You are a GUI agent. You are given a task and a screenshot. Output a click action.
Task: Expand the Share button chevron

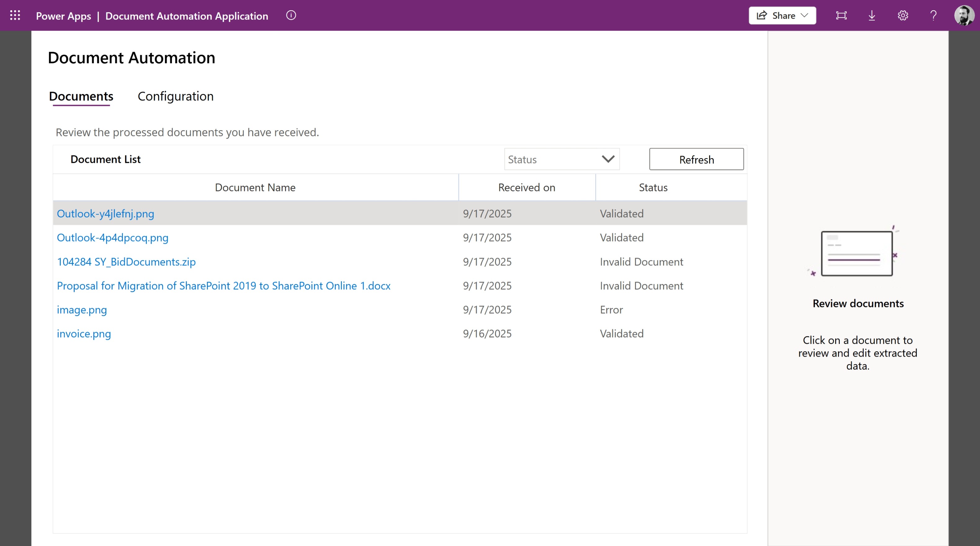click(x=804, y=16)
